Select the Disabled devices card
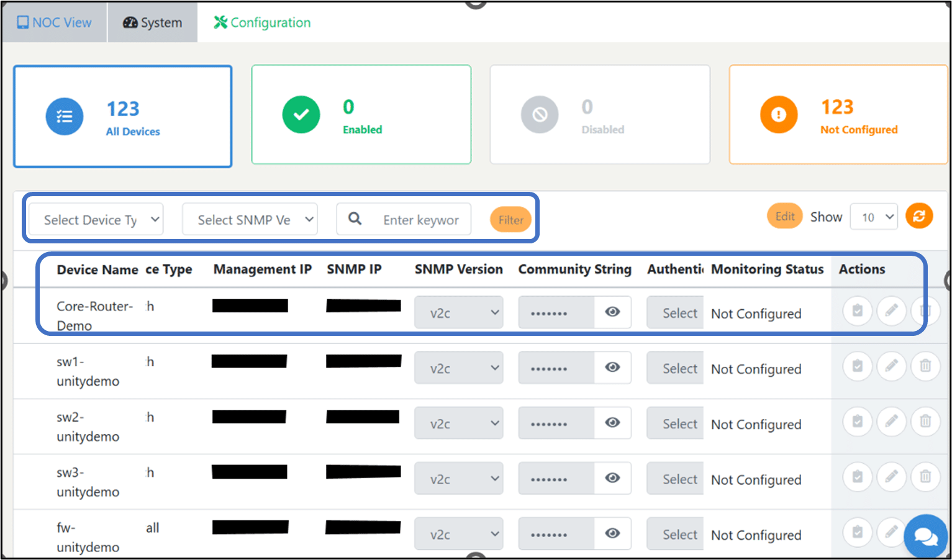The image size is (952, 560). [x=600, y=115]
